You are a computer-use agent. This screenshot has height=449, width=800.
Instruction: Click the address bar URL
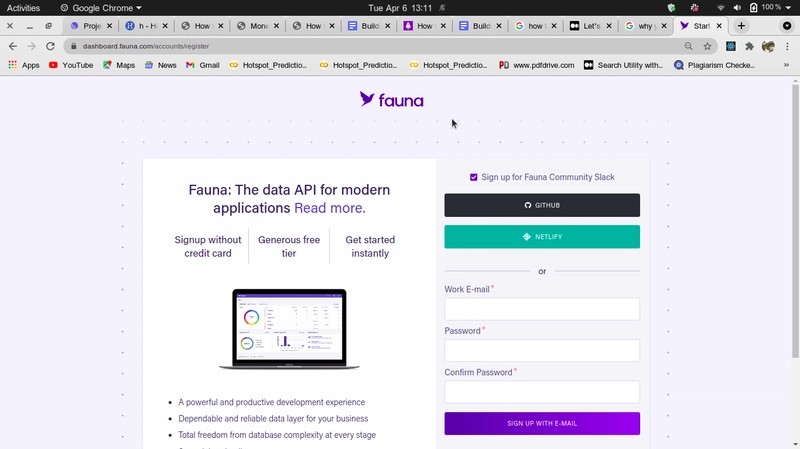(146, 46)
